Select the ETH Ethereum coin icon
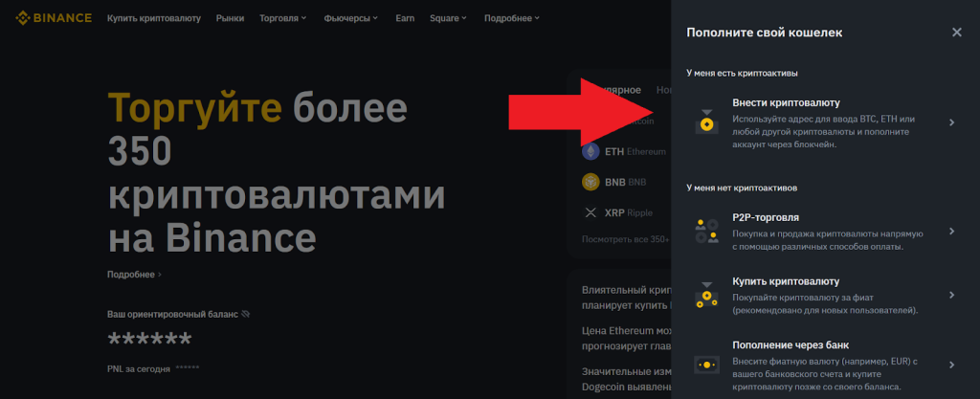Screen dimensions: 980x399 590,151
